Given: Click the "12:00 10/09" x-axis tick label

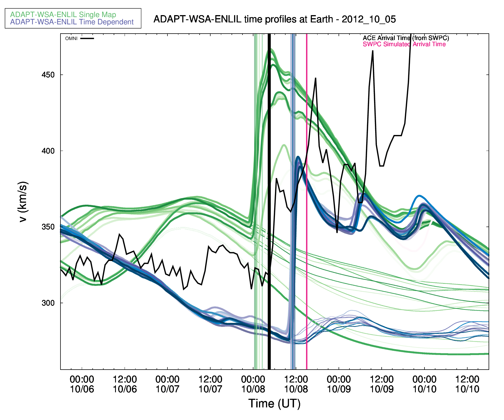Looking at the screenshot, I should tap(382, 384).
